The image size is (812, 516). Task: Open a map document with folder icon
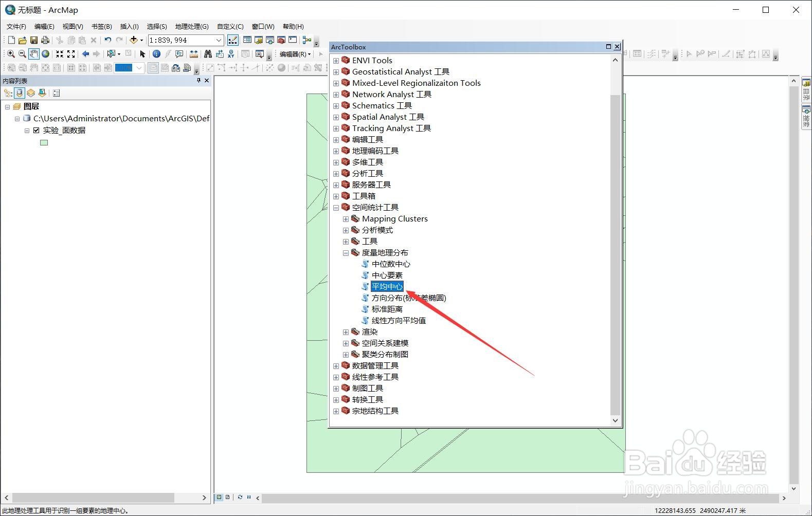click(22, 40)
